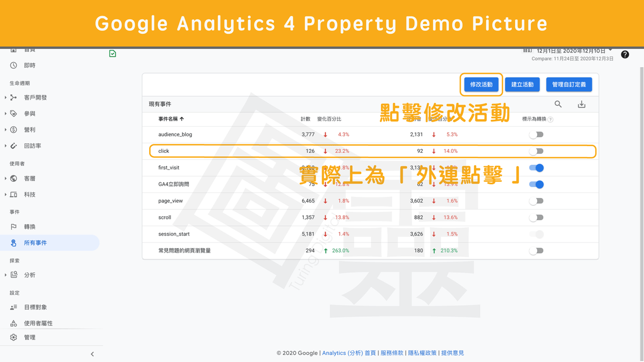Collapse the sidebar with chevron
This screenshot has width=644, height=362.
click(92, 354)
